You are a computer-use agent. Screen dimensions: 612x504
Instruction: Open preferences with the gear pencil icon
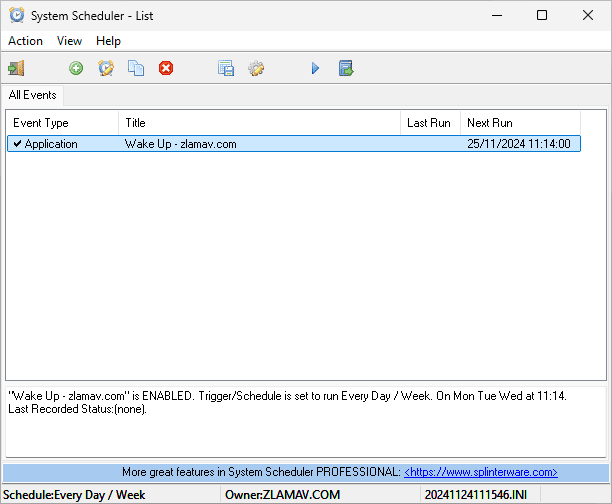point(256,68)
